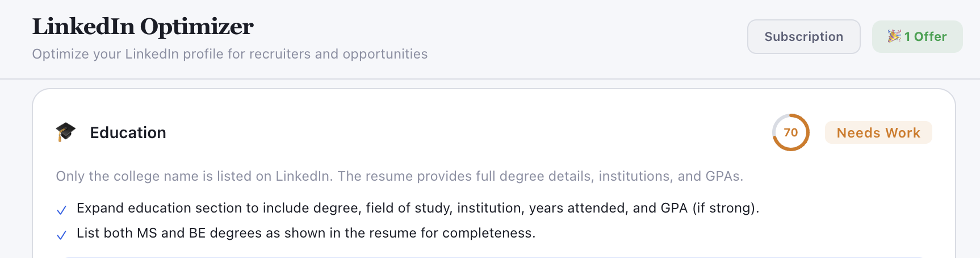Click the Only the college name summary text
This screenshot has width=980, height=258.
pyautogui.click(x=399, y=176)
